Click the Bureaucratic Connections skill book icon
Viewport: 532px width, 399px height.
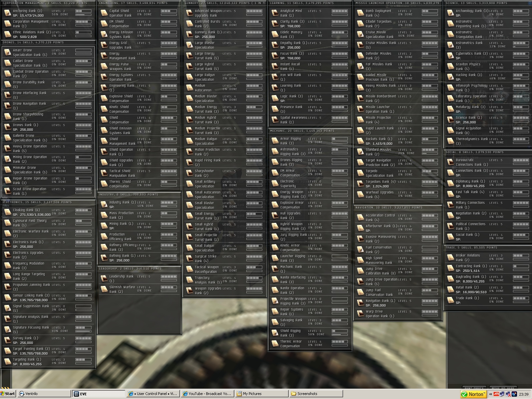[451, 162]
